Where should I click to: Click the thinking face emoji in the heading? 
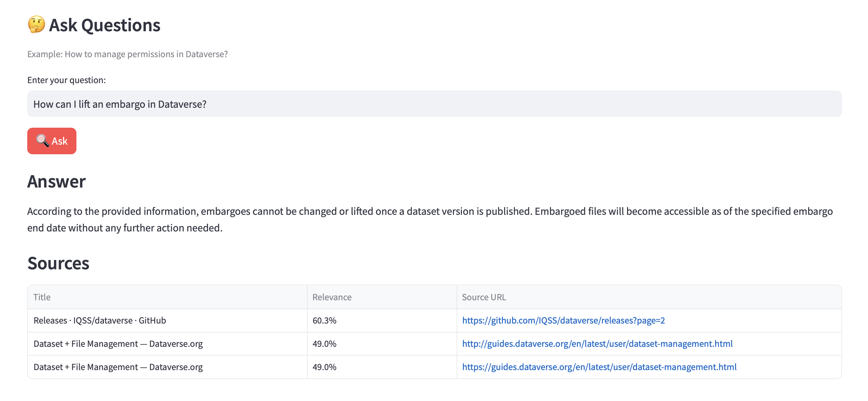click(x=36, y=25)
